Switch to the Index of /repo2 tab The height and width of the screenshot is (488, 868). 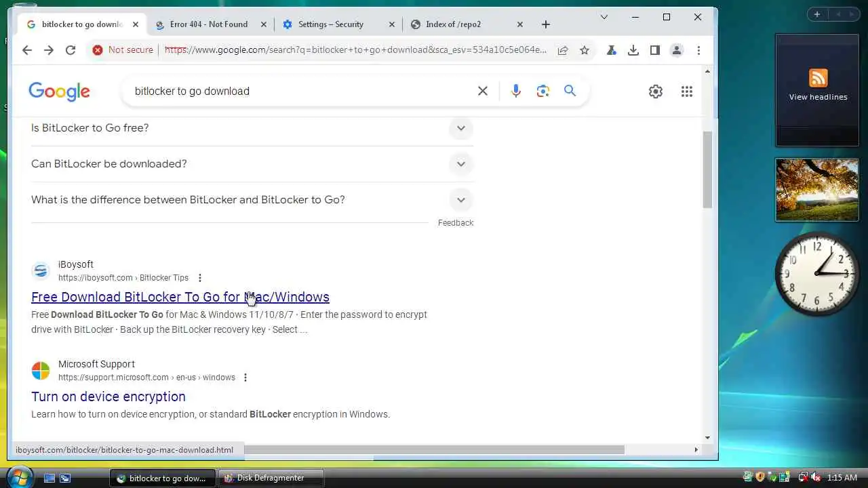(453, 24)
